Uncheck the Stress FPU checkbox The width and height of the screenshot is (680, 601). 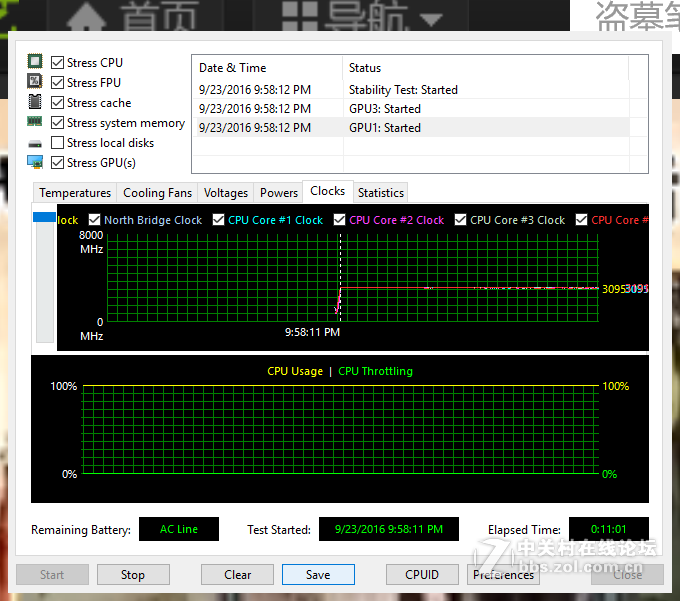pyautogui.click(x=57, y=82)
